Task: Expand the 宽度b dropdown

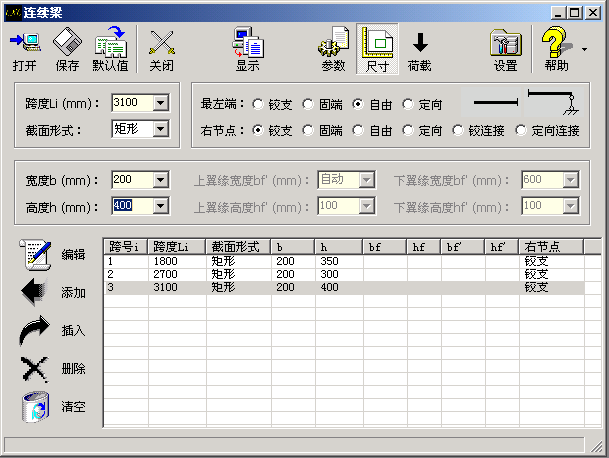Action: (161, 180)
